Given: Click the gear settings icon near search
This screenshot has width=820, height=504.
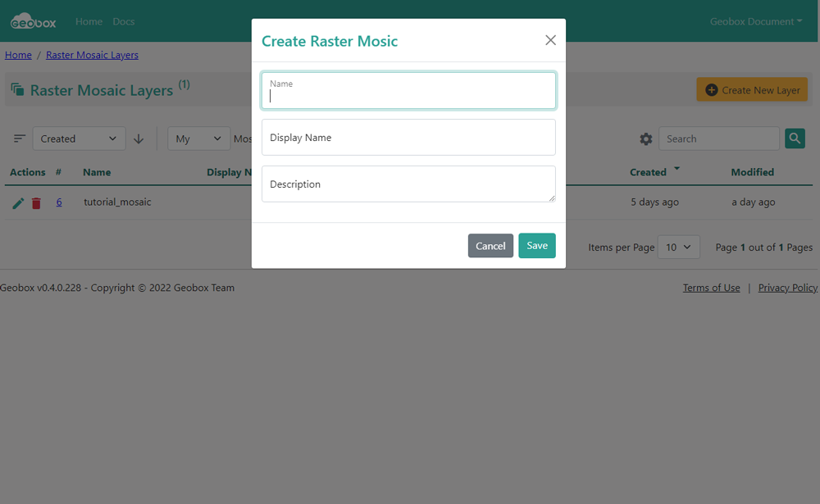Looking at the screenshot, I should tap(646, 139).
